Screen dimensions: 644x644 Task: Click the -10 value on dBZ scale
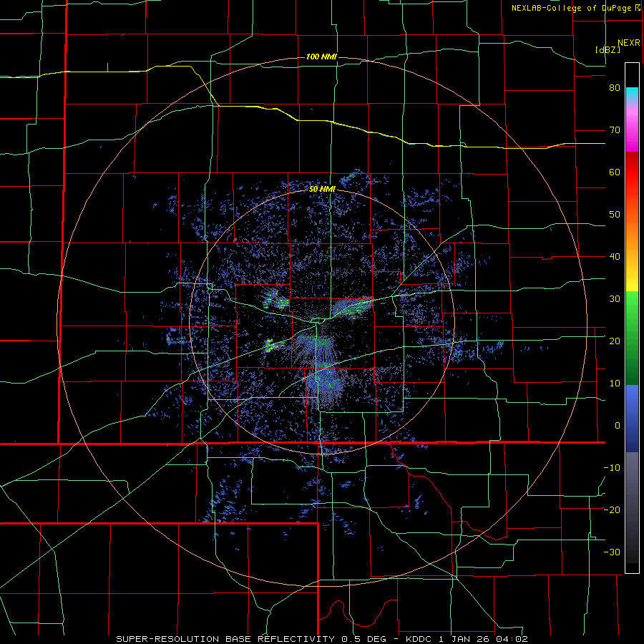pos(612,467)
